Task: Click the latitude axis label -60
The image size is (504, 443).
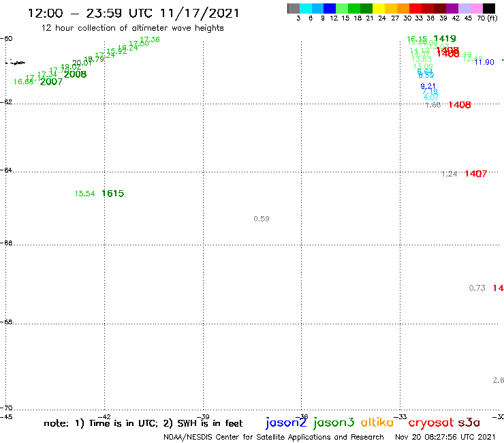Action: pos(6,39)
